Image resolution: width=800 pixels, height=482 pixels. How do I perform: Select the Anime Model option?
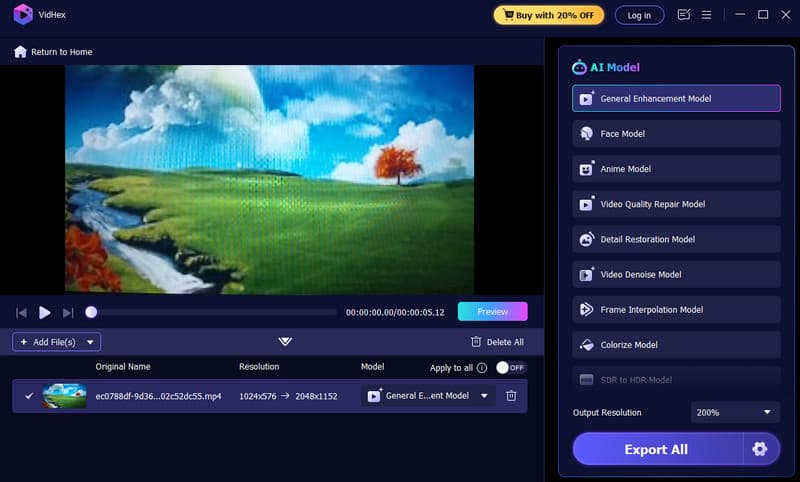click(x=676, y=169)
